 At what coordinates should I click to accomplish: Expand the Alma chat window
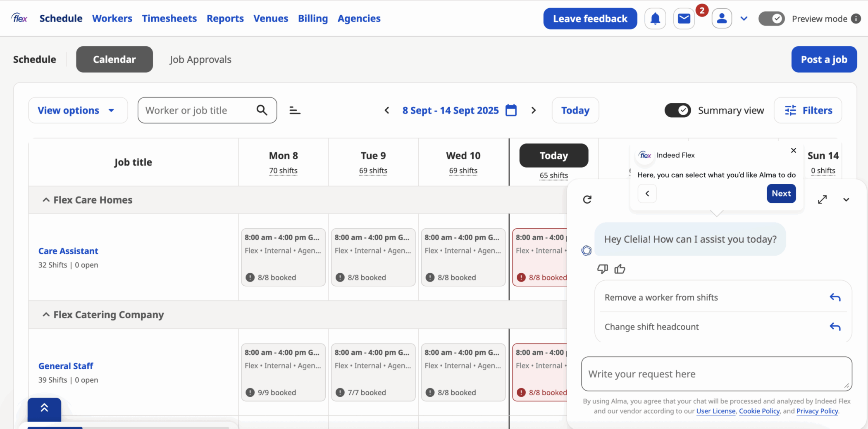click(822, 199)
